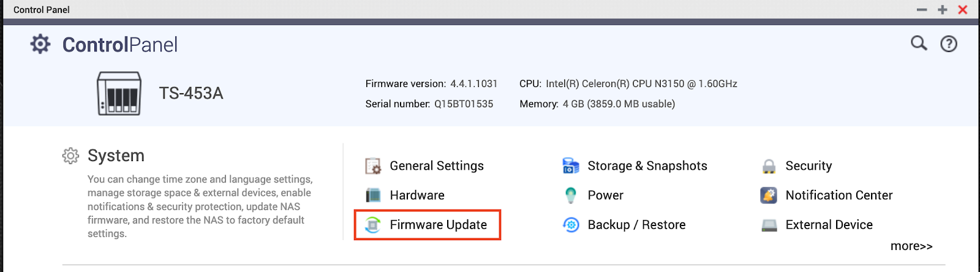Click the Hardware chip icon
The height and width of the screenshot is (272, 980).
(373, 195)
